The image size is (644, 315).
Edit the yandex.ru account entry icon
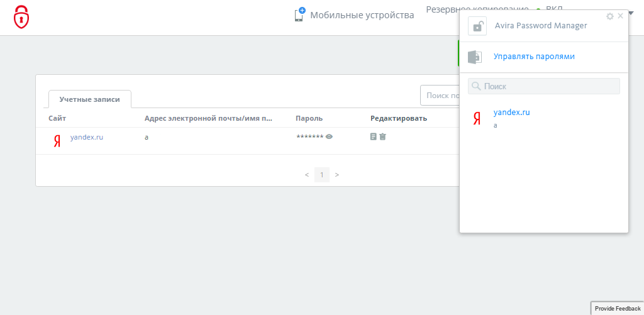374,137
